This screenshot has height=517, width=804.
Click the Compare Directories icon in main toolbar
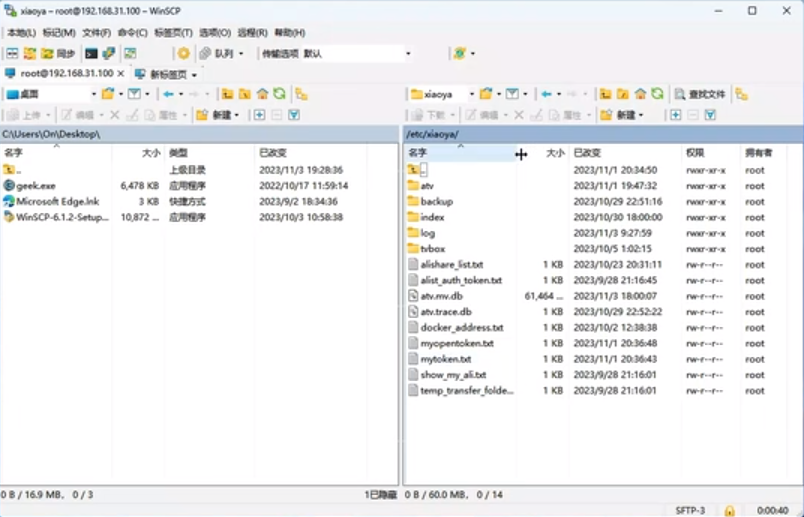click(30, 53)
